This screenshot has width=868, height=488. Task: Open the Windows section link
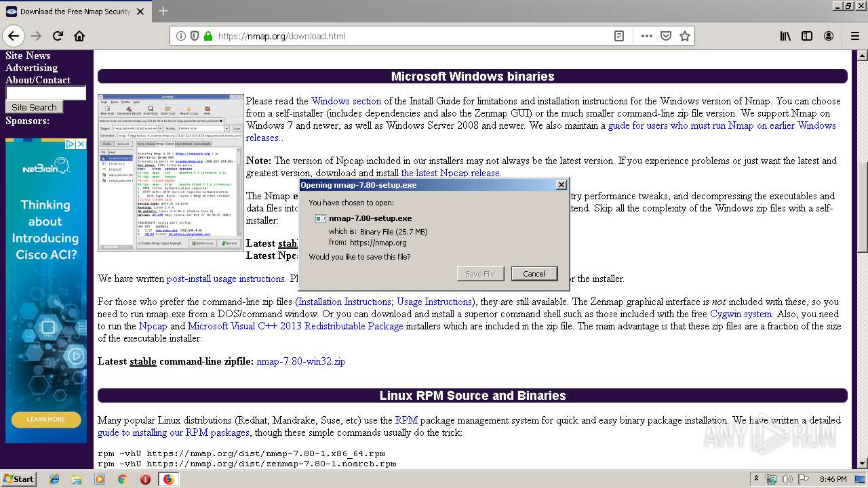coord(346,101)
